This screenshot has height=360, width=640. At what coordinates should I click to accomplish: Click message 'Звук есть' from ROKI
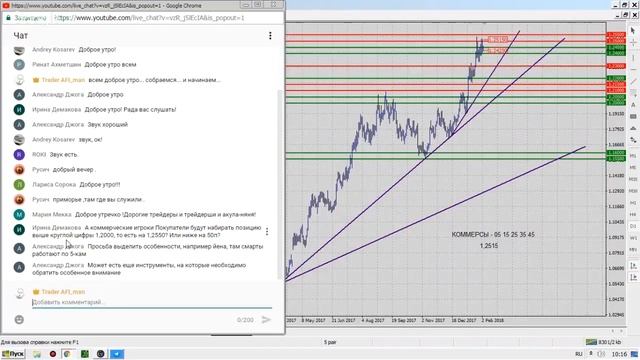pos(64,155)
